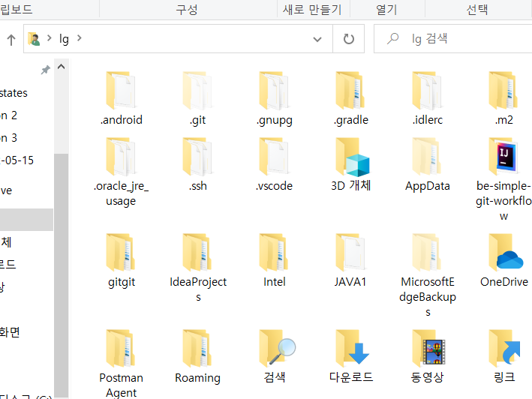Expand the chevron after lg in path
This screenshot has width=532, height=399.
point(80,38)
